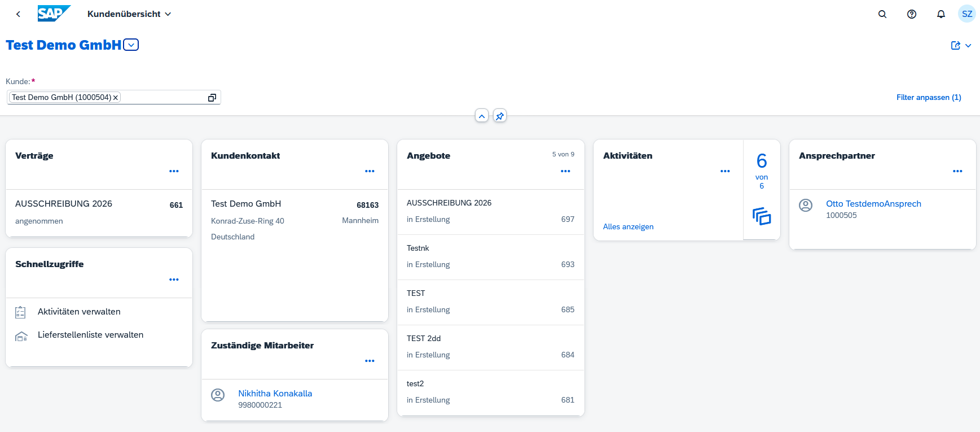Click the SAP logo

[54, 14]
